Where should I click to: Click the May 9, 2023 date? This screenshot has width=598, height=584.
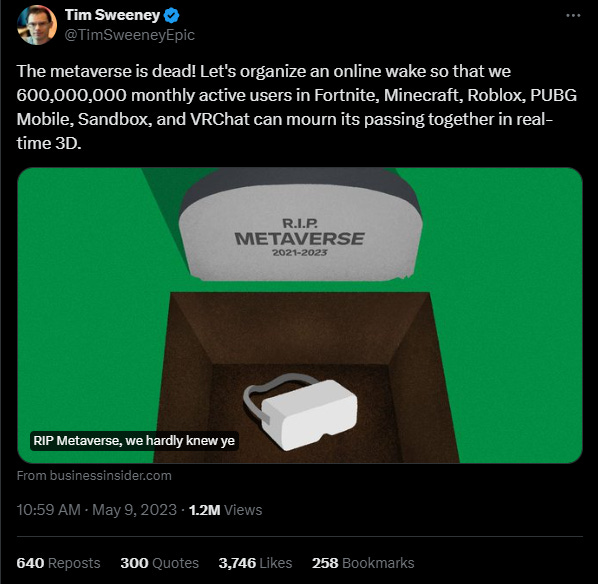point(135,510)
